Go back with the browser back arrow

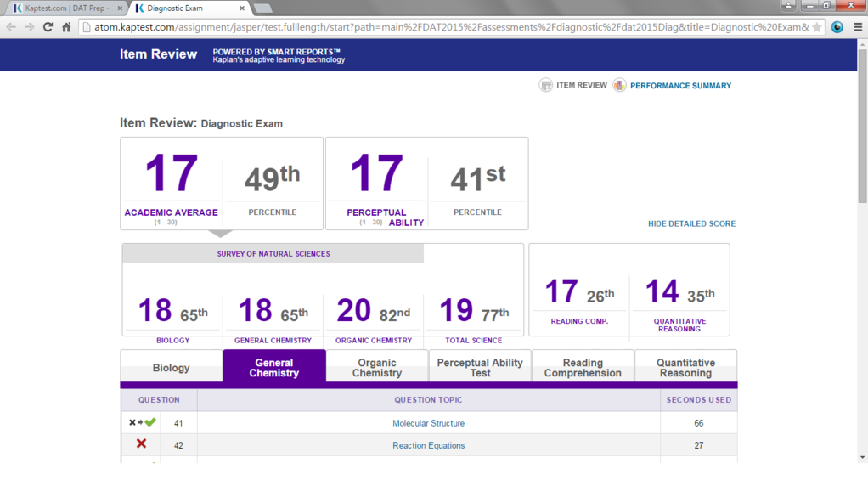click(11, 27)
